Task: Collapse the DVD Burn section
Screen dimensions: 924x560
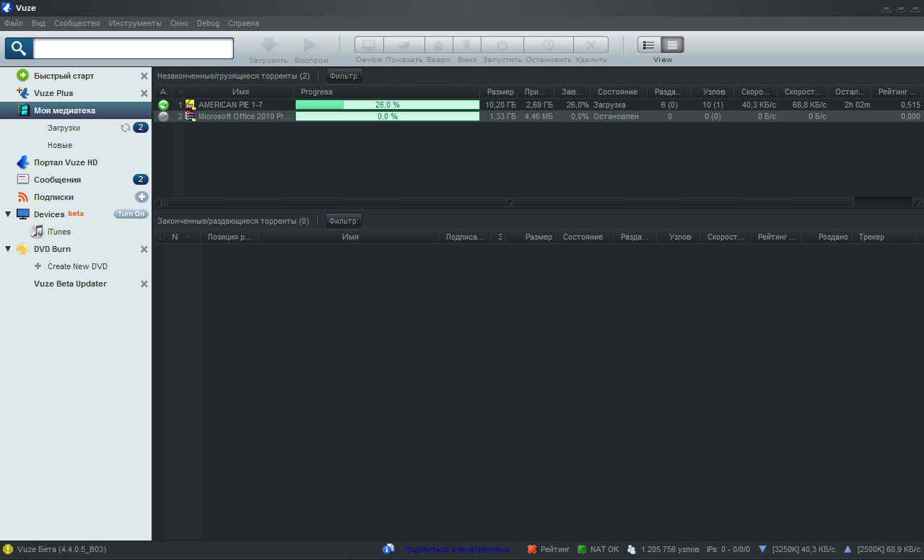Action: click(x=8, y=249)
